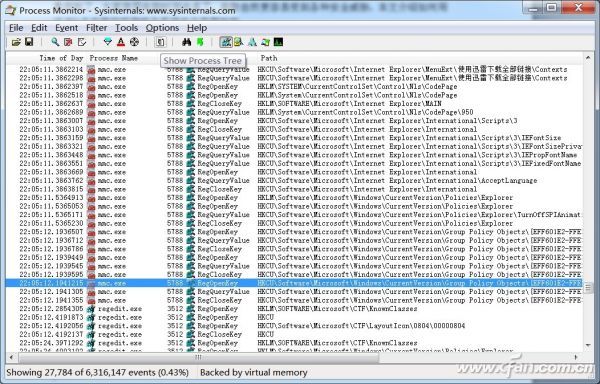Click the Path column header
Viewport: 600px width, 384px height.
click(269, 58)
